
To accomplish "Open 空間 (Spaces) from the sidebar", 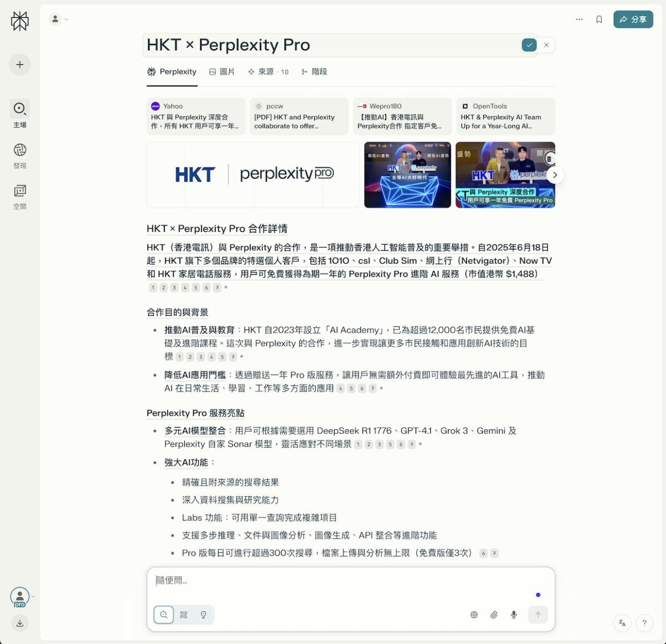I will coord(19,192).
